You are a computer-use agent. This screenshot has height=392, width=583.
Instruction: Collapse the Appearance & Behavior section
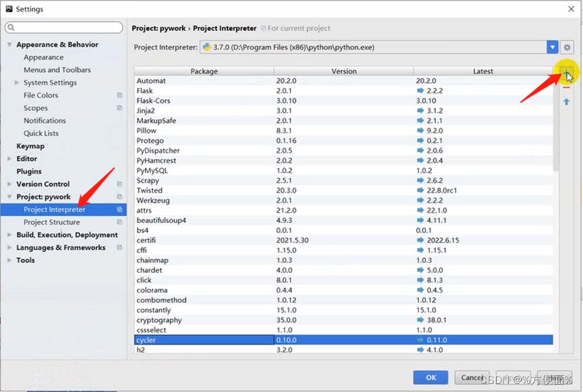point(9,44)
